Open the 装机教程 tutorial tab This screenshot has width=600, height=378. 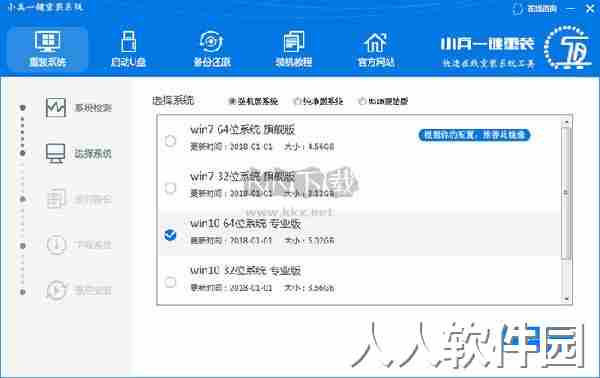coord(294,49)
